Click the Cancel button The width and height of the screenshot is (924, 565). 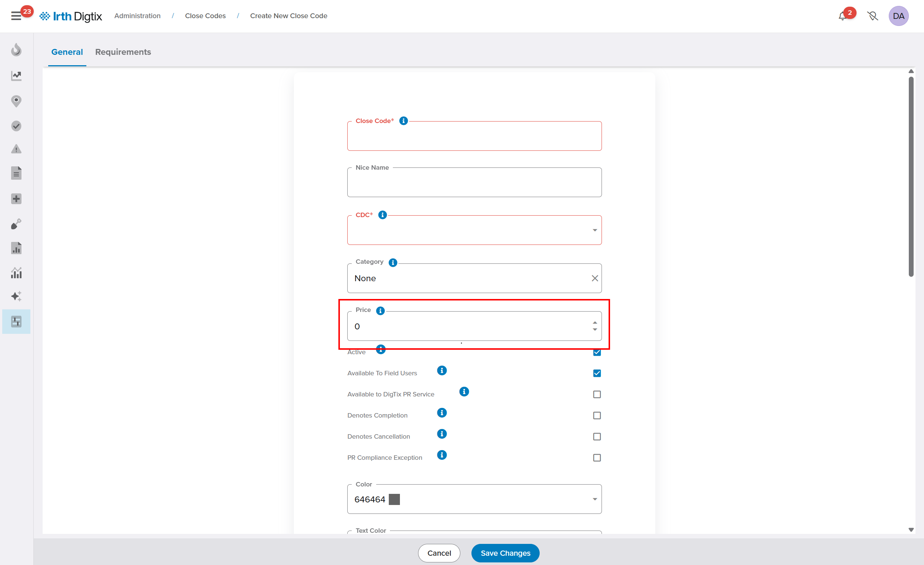(x=439, y=553)
